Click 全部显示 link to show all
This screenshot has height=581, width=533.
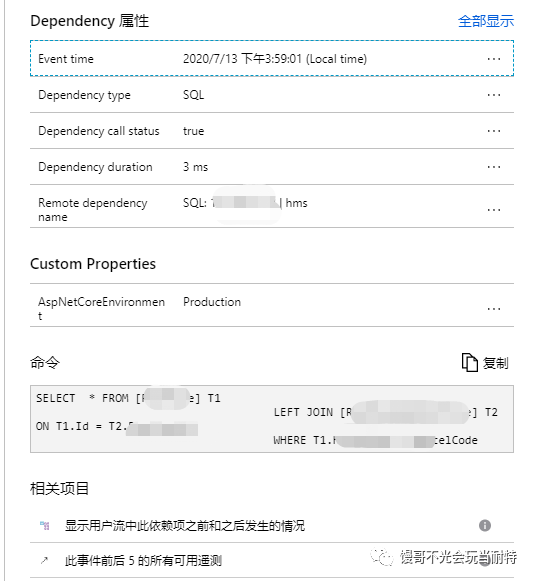(x=486, y=21)
